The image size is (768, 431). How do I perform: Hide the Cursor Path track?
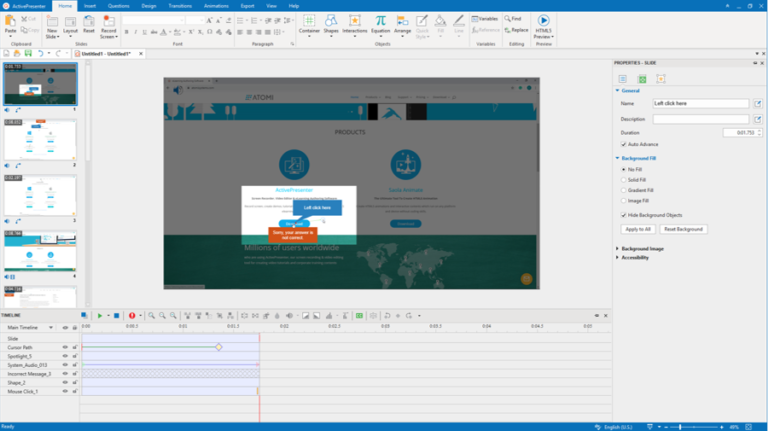65,347
